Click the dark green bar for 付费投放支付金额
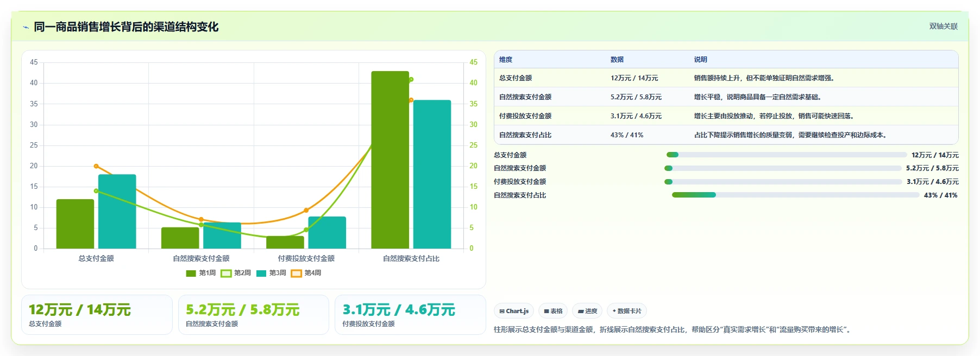980x356 pixels. pyautogui.click(x=285, y=243)
